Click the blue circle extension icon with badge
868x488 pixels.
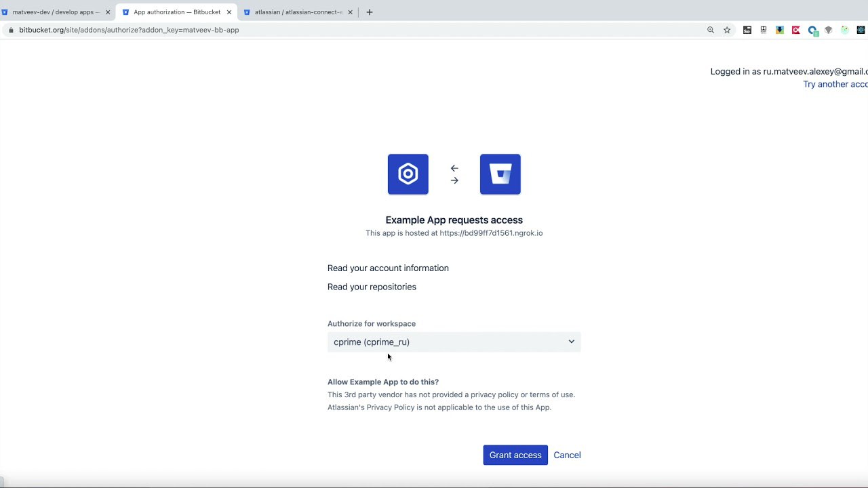coord(812,30)
